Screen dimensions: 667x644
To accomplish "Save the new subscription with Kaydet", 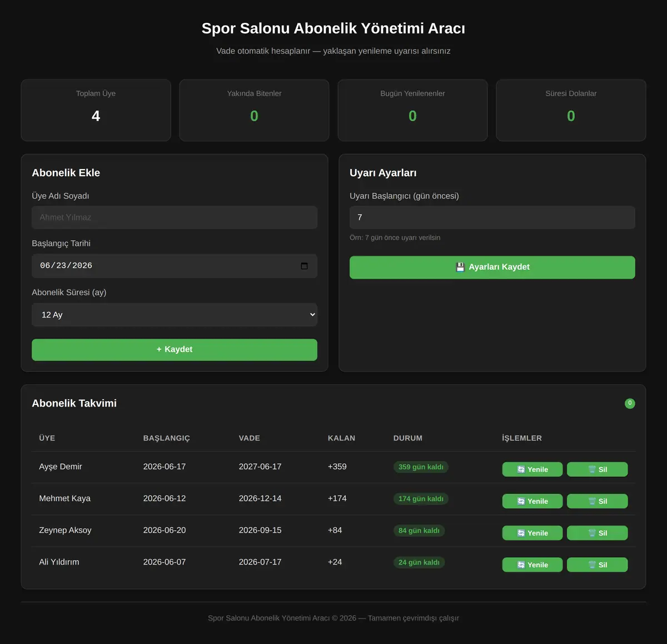I will 175,350.
